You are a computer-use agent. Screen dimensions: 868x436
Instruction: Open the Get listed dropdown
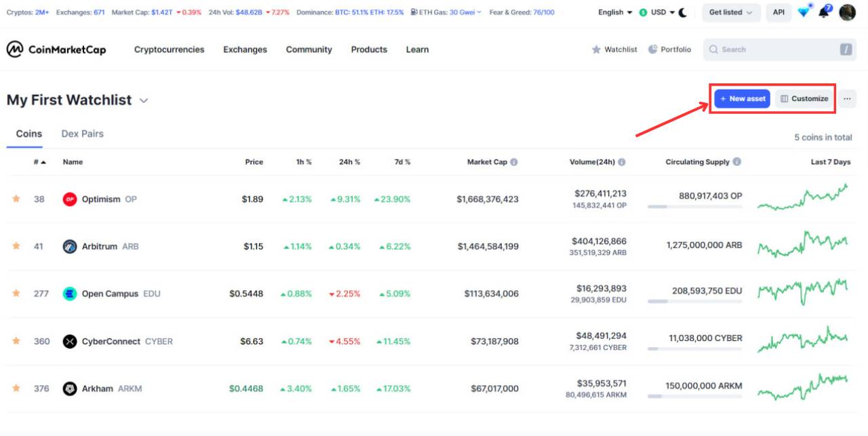(730, 12)
